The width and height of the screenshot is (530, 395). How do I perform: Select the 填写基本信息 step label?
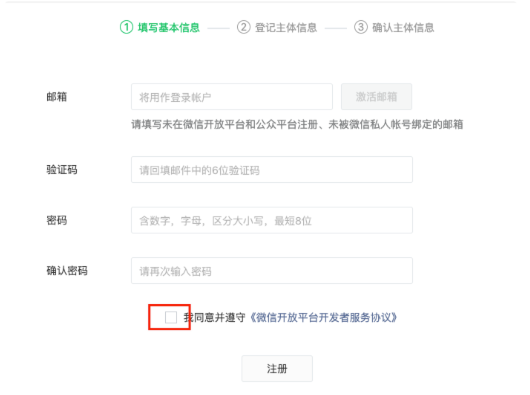[x=169, y=28]
